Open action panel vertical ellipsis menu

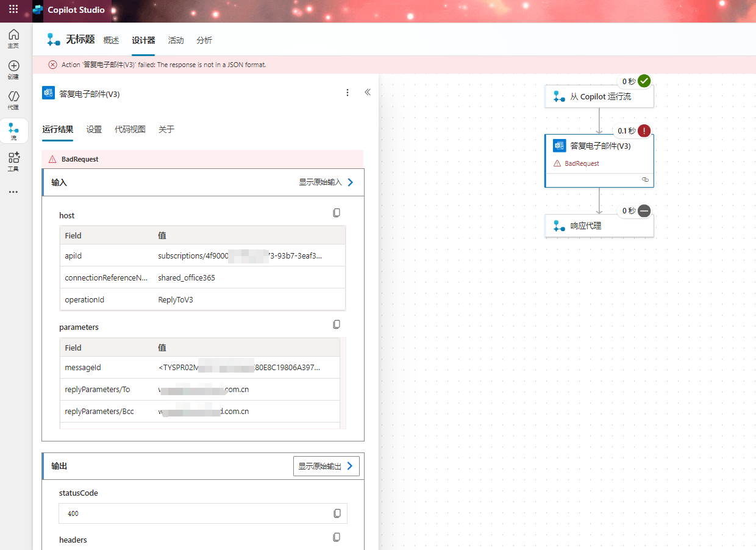point(348,93)
